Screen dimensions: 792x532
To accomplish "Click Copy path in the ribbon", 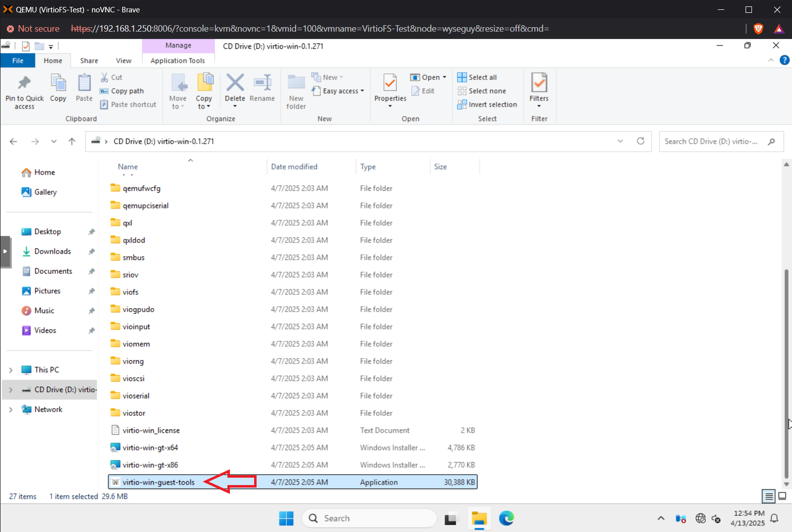I will click(x=122, y=91).
